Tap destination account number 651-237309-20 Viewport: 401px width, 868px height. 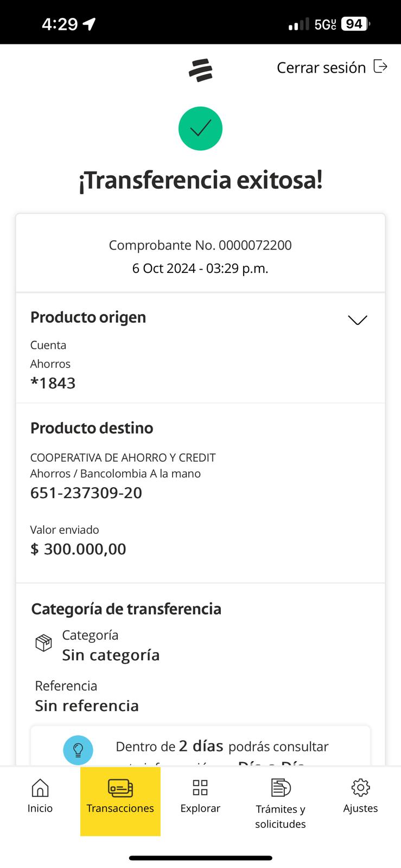[86, 493]
